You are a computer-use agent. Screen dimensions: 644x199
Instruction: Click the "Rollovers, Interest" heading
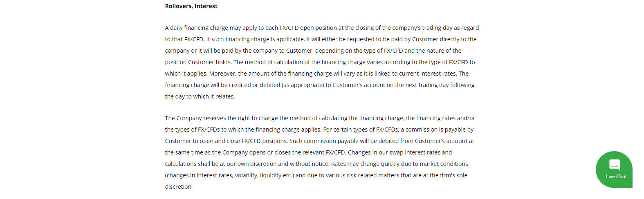[191, 6]
